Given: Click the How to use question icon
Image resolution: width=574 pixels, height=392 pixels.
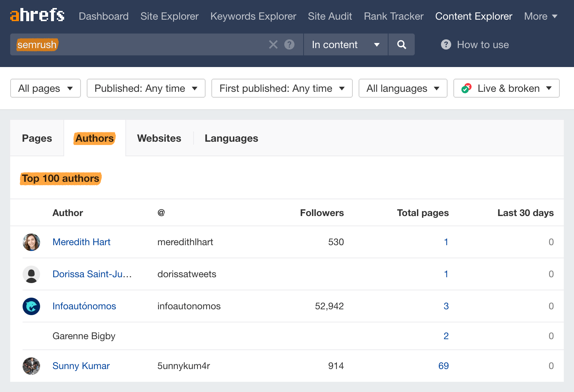Looking at the screenshot, I should point(446,44).
